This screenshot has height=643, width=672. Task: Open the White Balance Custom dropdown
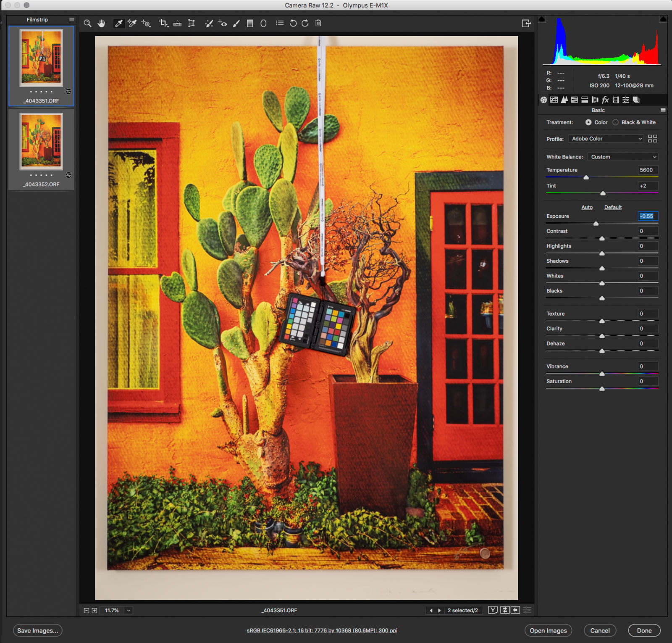(622, 157)
